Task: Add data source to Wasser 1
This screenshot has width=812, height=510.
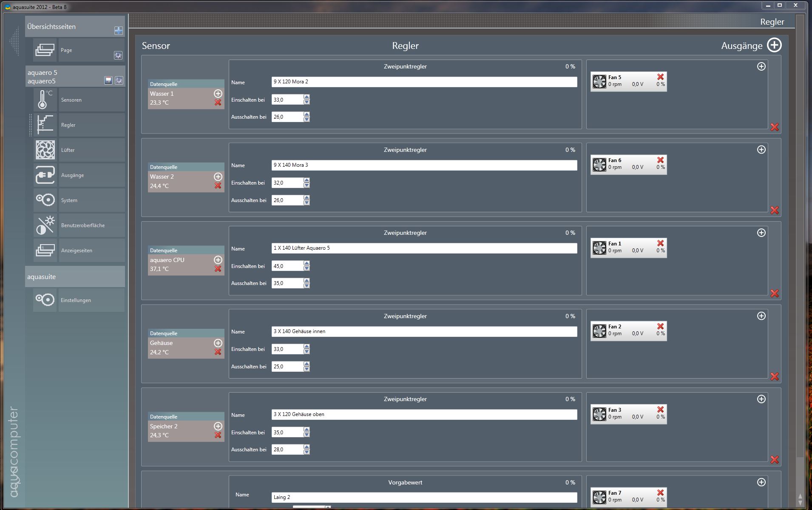Action: click(x=218, y=93)
